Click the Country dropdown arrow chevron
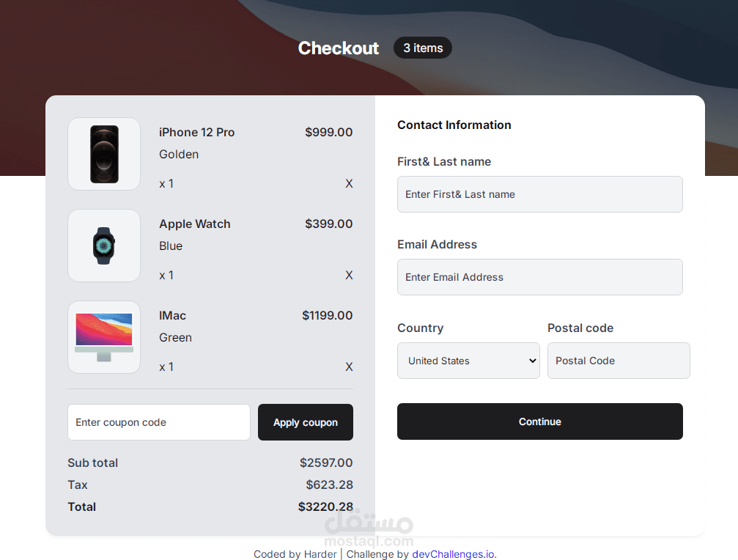 coord(532,361)
